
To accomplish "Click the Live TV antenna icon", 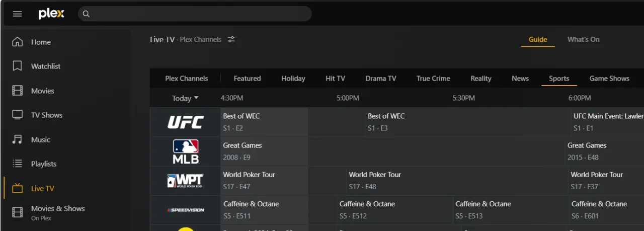I will coord(18,188).
